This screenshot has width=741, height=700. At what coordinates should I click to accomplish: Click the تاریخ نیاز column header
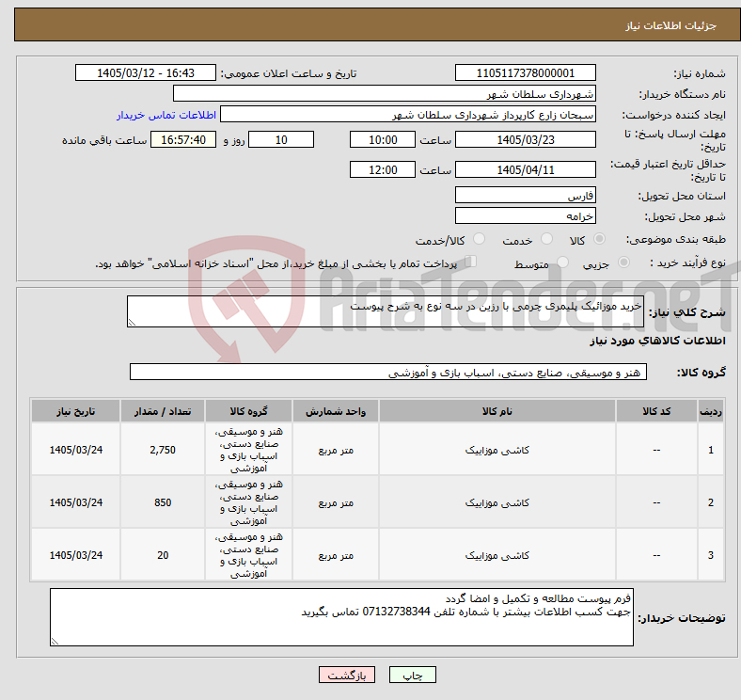(75, 411)
